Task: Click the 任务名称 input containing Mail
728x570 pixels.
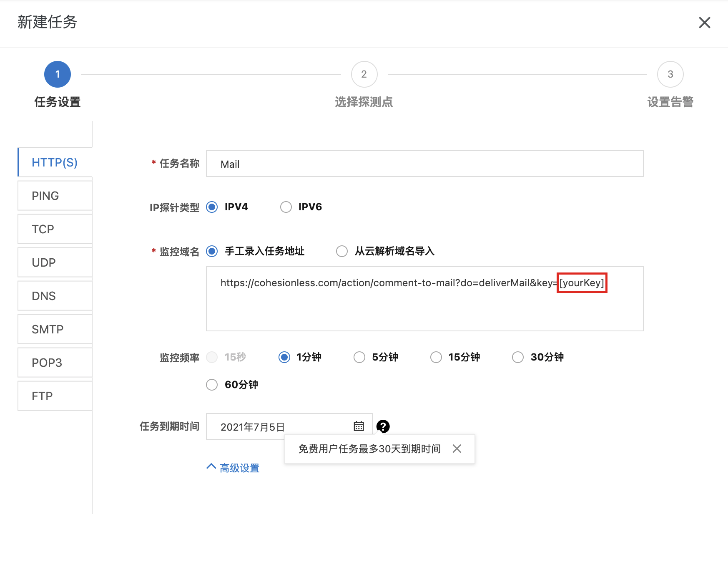Action: coord(424,164)
